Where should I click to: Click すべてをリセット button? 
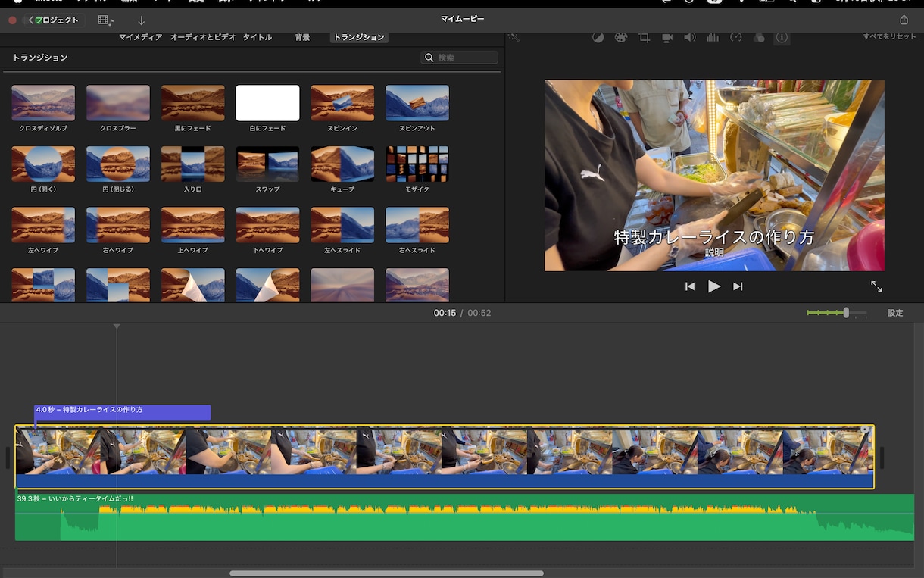point(889,37)
